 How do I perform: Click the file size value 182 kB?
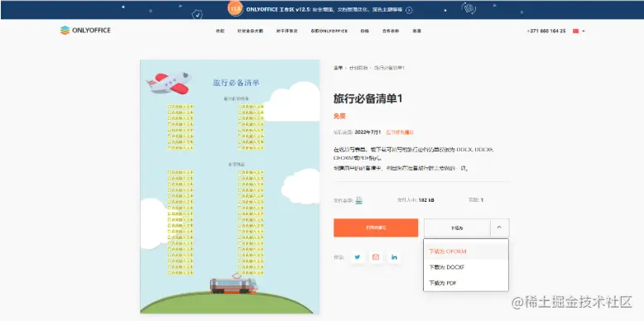[x=426, y=200]
